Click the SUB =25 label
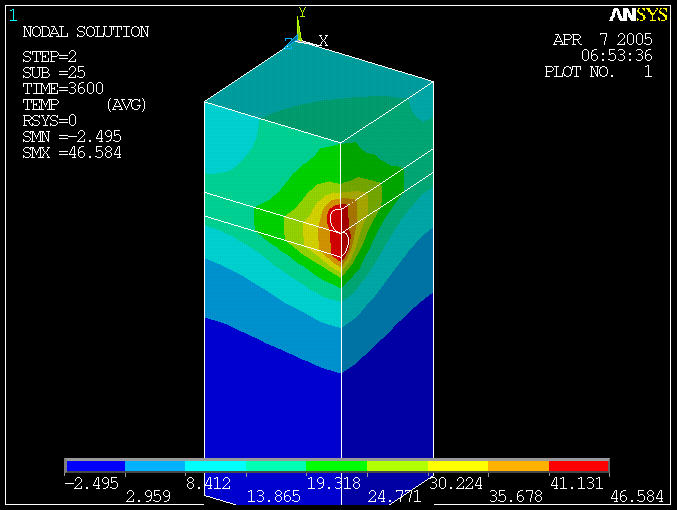Screen dimensions: 677x510 click(54, 72)
